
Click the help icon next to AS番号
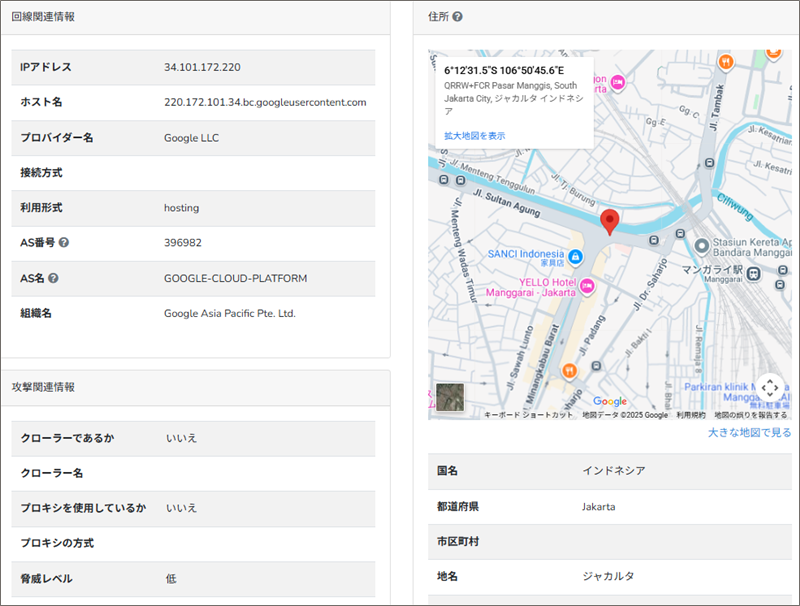(x=64, y=243)
